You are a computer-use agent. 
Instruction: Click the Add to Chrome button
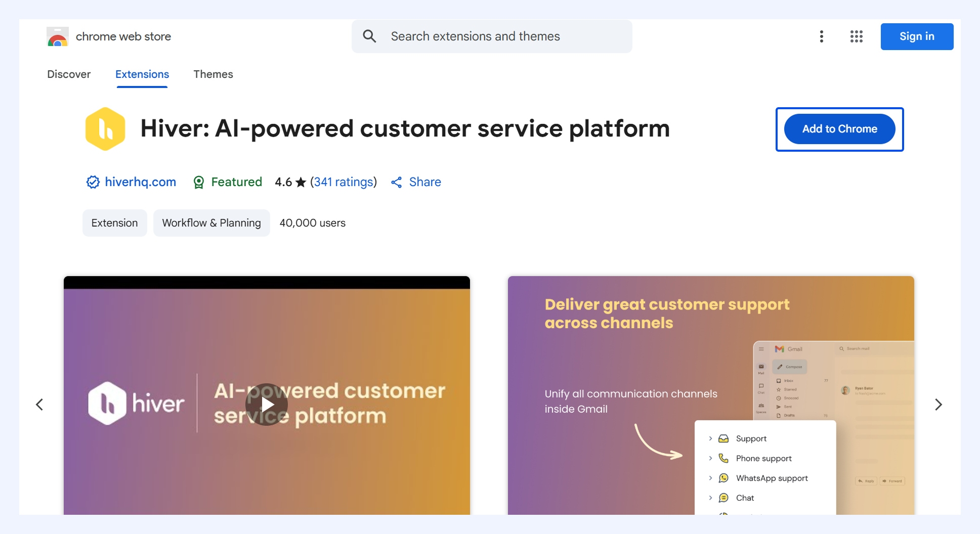840,129
